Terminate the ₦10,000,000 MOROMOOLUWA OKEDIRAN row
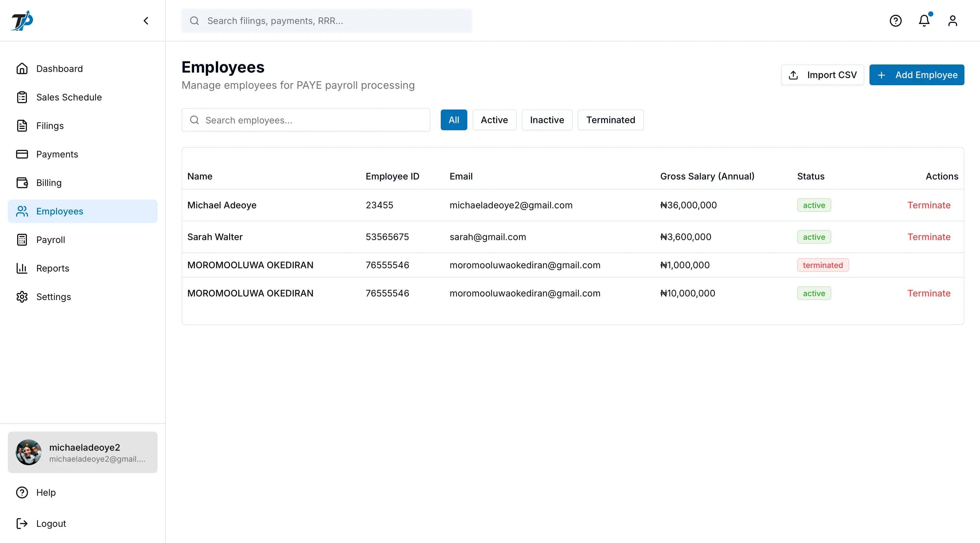 coord(929,293)
